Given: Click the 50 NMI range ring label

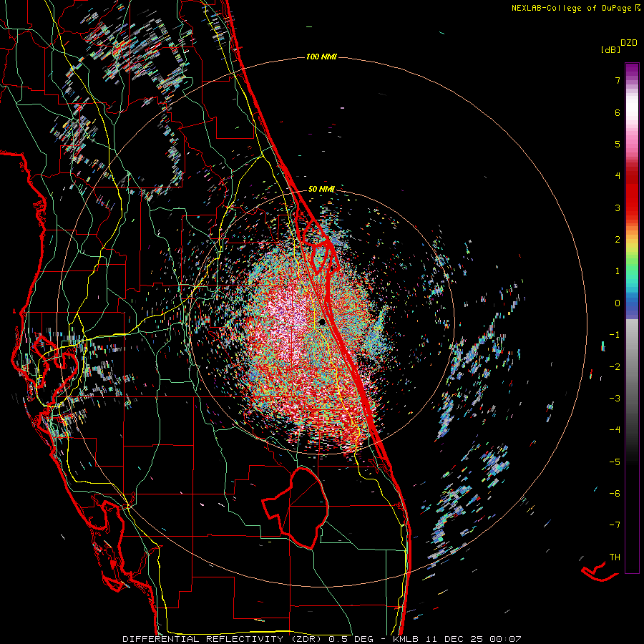Looking at the screenshot, I should (321, 189).
